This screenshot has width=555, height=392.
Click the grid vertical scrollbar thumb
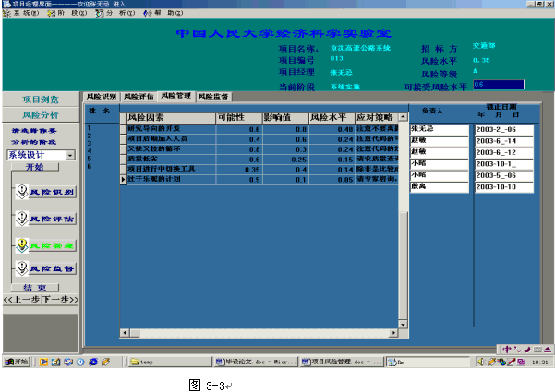click(403, 266)
